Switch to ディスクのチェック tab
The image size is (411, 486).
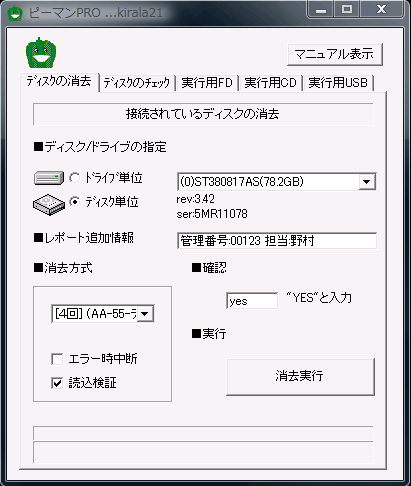(137, 82)
